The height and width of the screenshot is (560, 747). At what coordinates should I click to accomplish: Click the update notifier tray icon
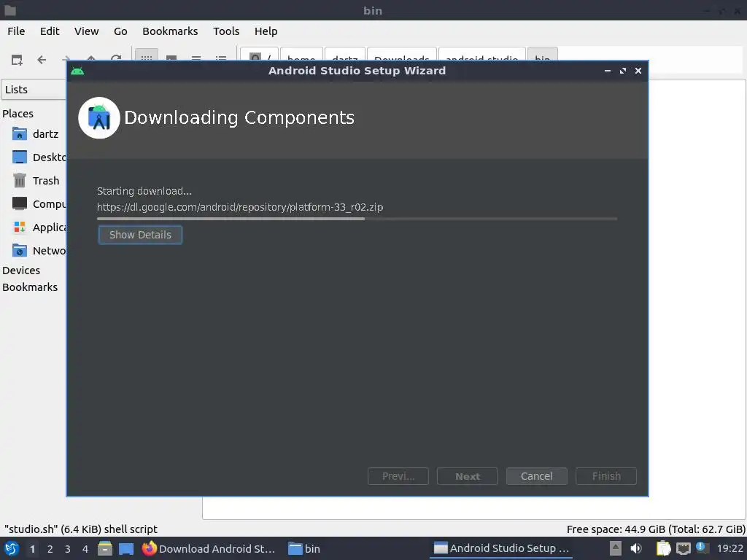701,548
